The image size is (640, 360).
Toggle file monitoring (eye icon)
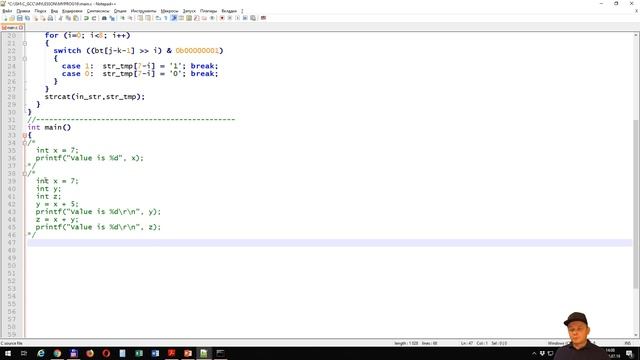point(213,18)
